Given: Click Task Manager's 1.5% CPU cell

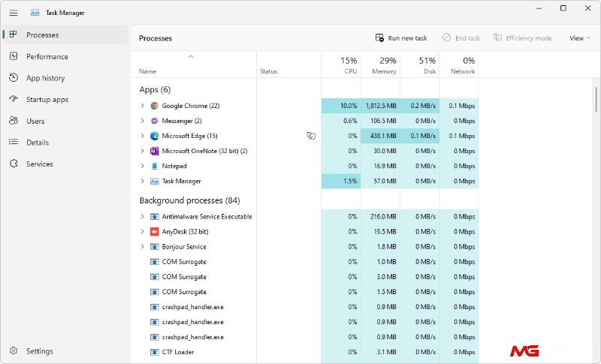Looking at the screenshot, I should tap(341, 181).
